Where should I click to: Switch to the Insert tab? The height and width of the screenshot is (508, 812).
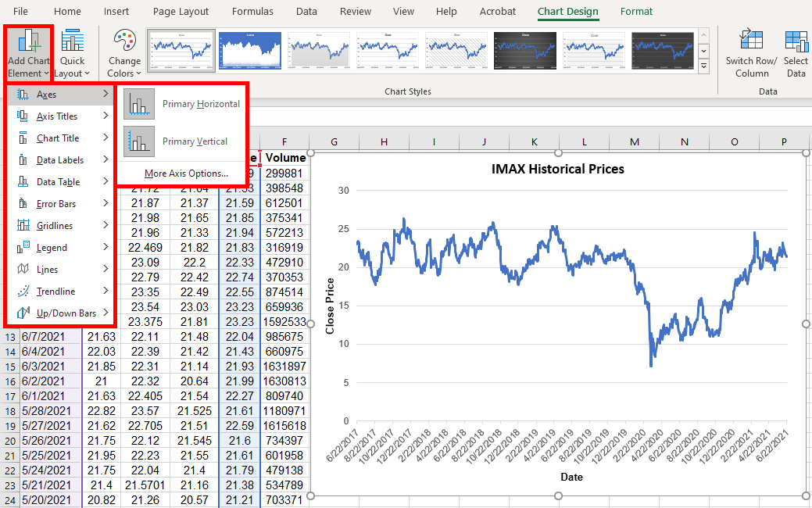[116, 12]
